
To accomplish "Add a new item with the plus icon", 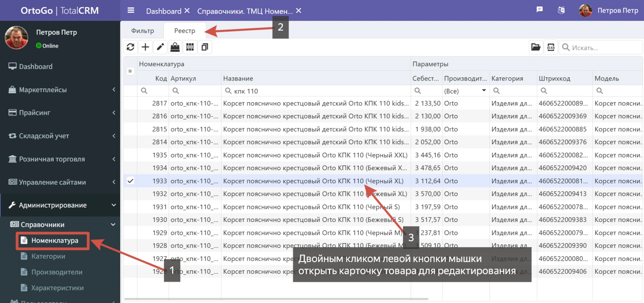I will [x=145, y=47].
